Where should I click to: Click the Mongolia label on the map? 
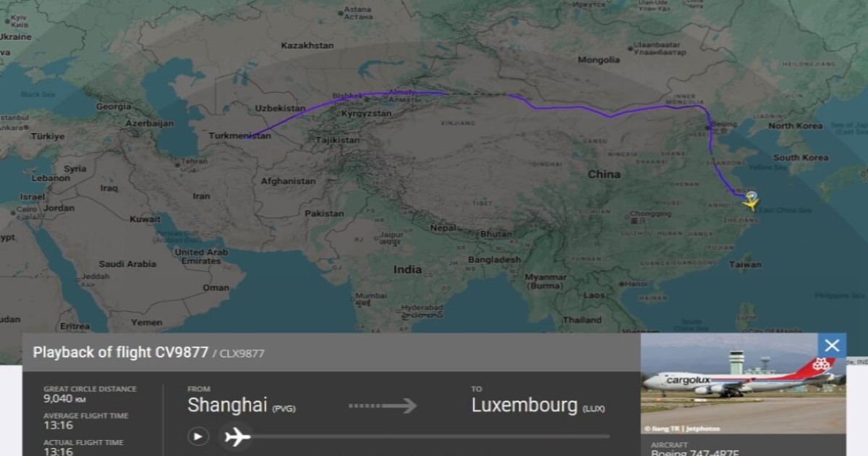coord(599,59)
